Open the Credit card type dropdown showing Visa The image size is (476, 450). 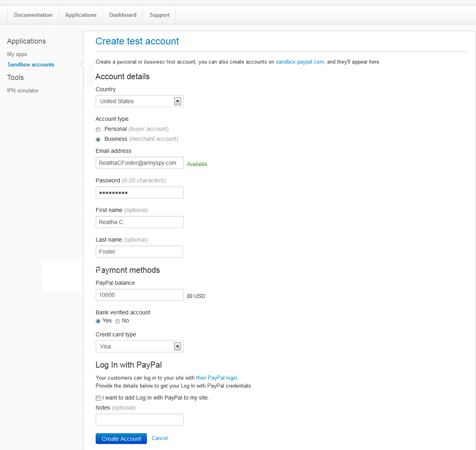[x=140, y=346]
